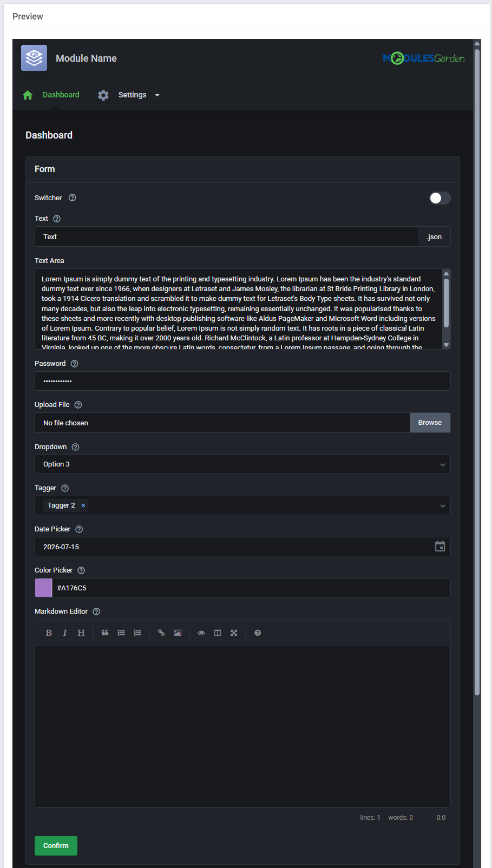Toggle the Switcher on
Viewport: 492px width, 868px height.
[439, 198]
